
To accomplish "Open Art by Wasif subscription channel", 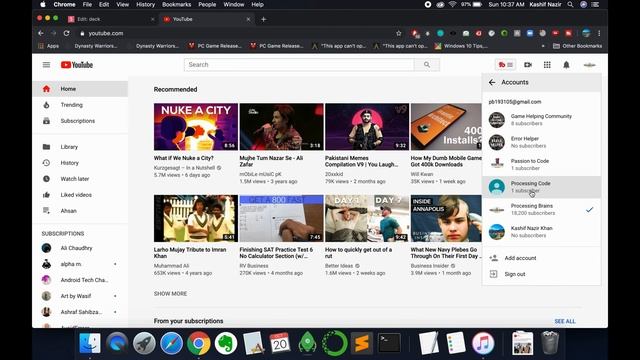I will click(x=80, y=296).
